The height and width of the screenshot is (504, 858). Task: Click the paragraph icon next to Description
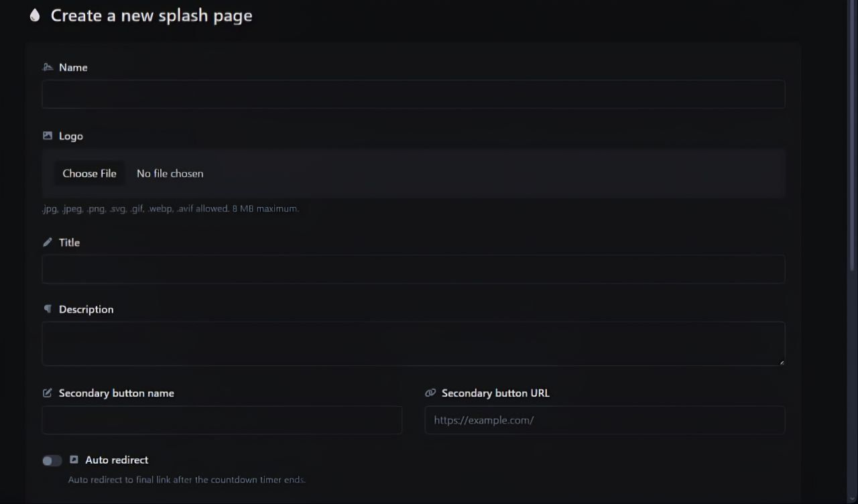(48, 309)
